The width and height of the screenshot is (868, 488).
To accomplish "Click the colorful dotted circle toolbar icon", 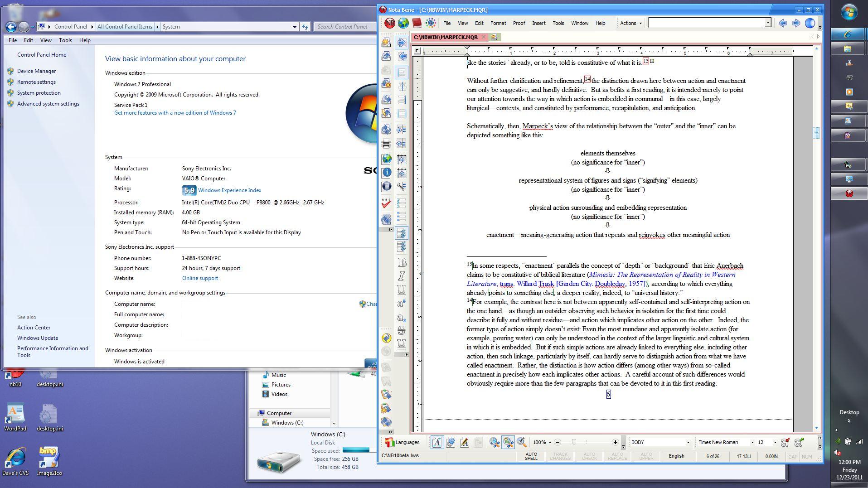I will pyautogui.click(x=431, y=23).
